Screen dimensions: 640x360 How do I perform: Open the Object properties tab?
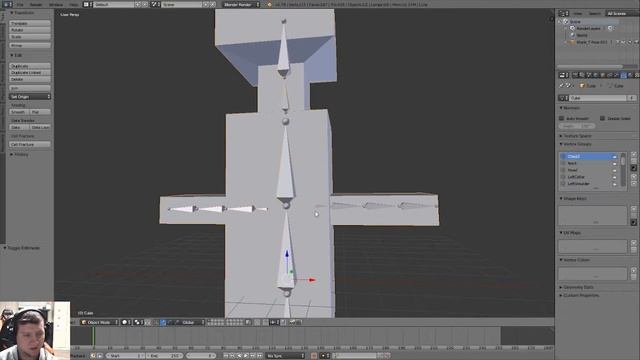pyautogui.click(x=603, y=75)
